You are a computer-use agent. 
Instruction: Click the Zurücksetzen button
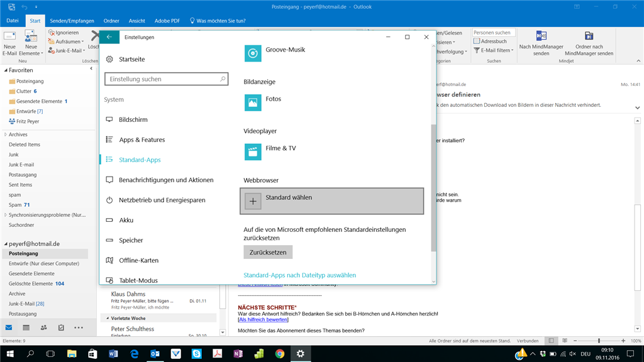[x=268, y=252]
